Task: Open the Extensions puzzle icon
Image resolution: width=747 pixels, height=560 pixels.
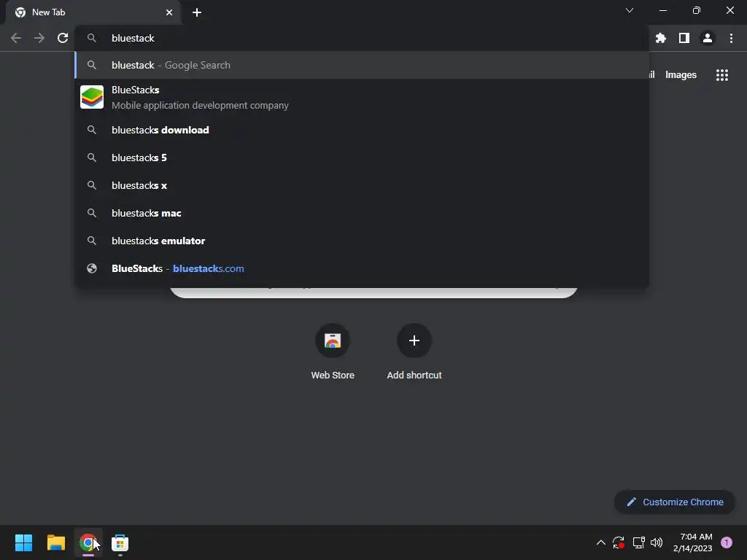Action: pyautogui.click(x=660, y=38)
